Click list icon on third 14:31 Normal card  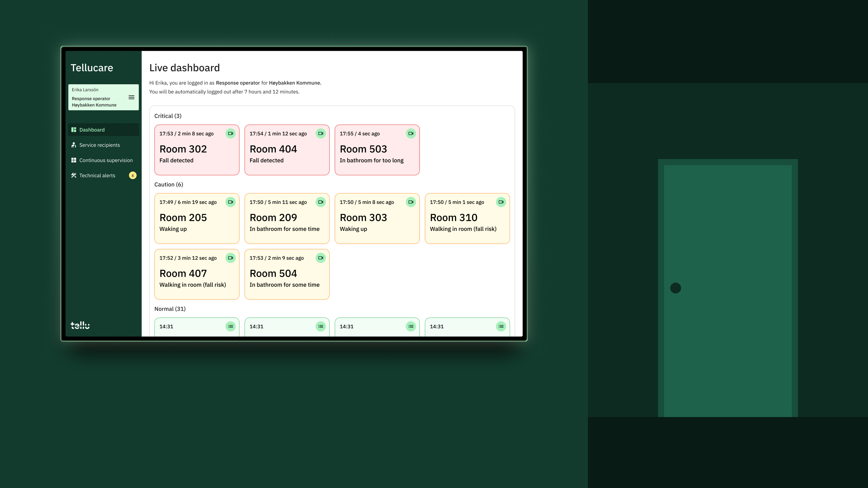pos(411,326)
